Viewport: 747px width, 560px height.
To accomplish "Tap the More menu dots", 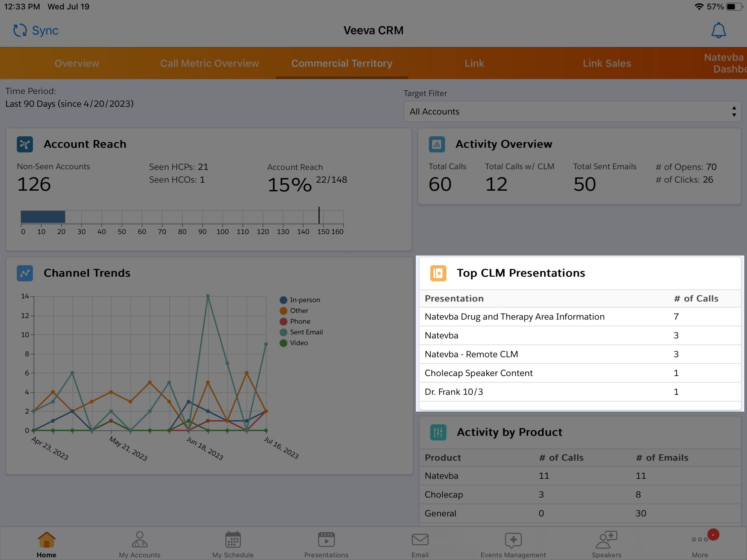I will tap(699, 540).
